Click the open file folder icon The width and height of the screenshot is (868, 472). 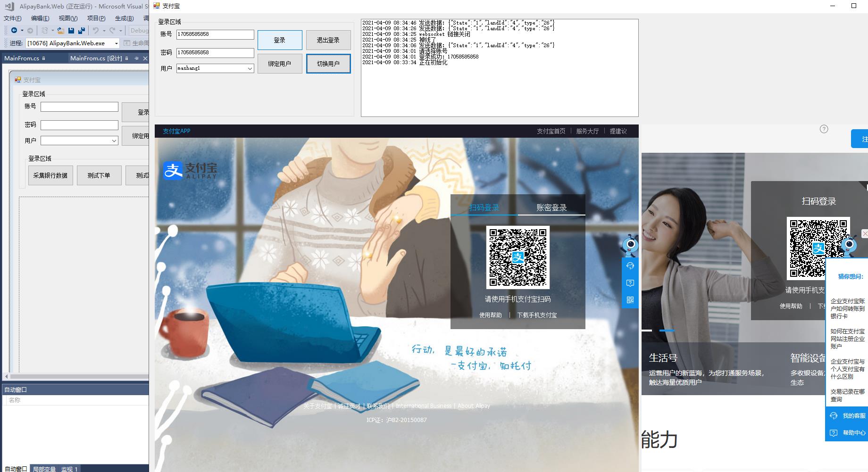(61, 30)
